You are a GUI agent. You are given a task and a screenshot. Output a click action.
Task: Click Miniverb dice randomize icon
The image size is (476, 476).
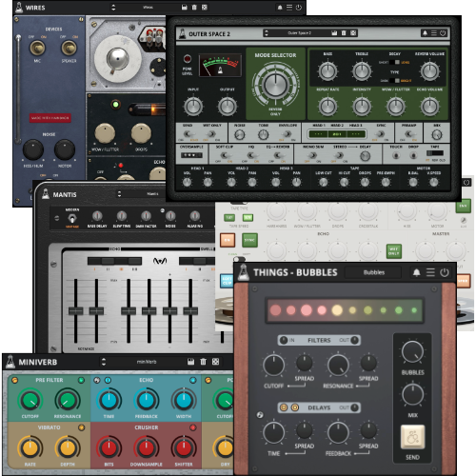point(215,362)
